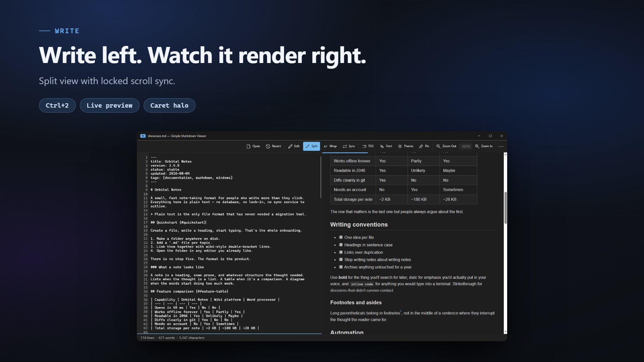
Task: Follow the footnote 1 superscript link
Action: point(401,312)
